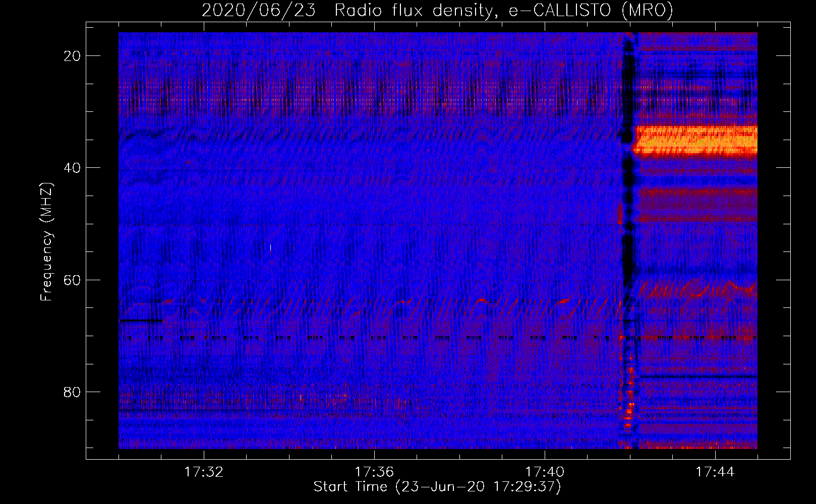The image size is (816, 504).
Task: Click the bright yellow burst band near 35 MHz
Action: click(x=696, y=141)
